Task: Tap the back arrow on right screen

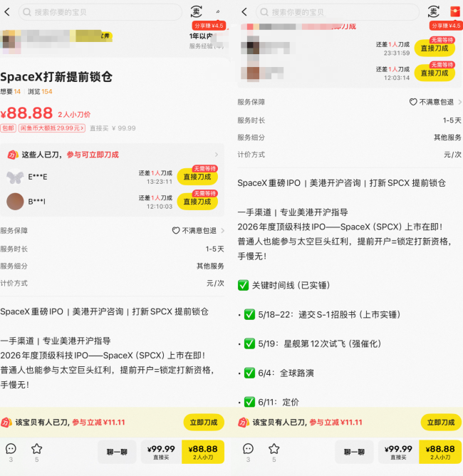Action: 244,12
